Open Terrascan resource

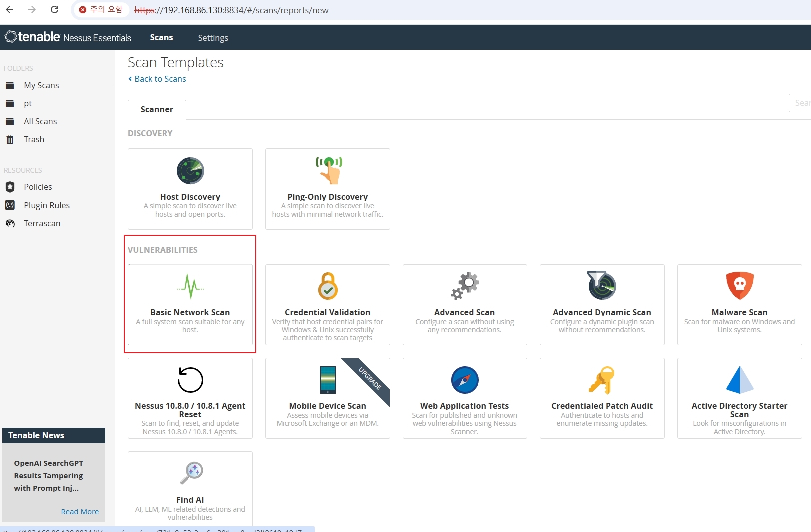point(42,223)
